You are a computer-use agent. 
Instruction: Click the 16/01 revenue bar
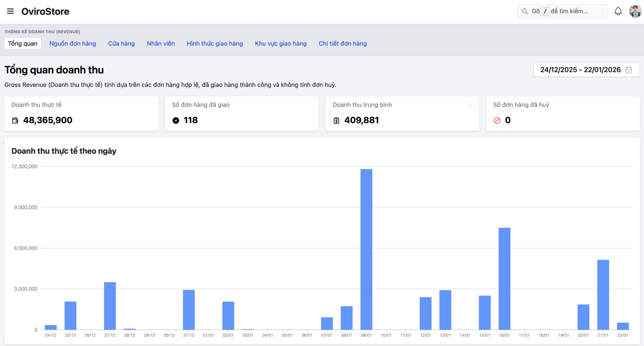pos(504,279)
